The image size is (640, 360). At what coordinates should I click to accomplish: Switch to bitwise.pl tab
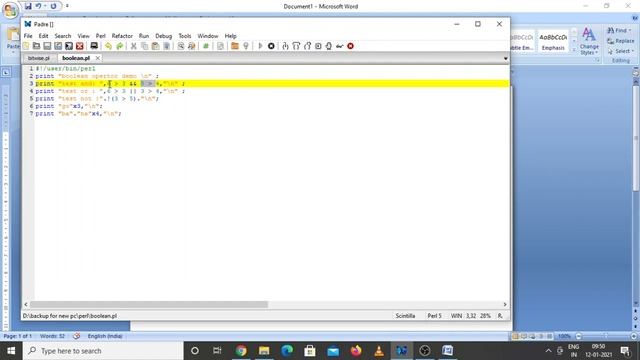pyautogui.click(x=39, y=58)
